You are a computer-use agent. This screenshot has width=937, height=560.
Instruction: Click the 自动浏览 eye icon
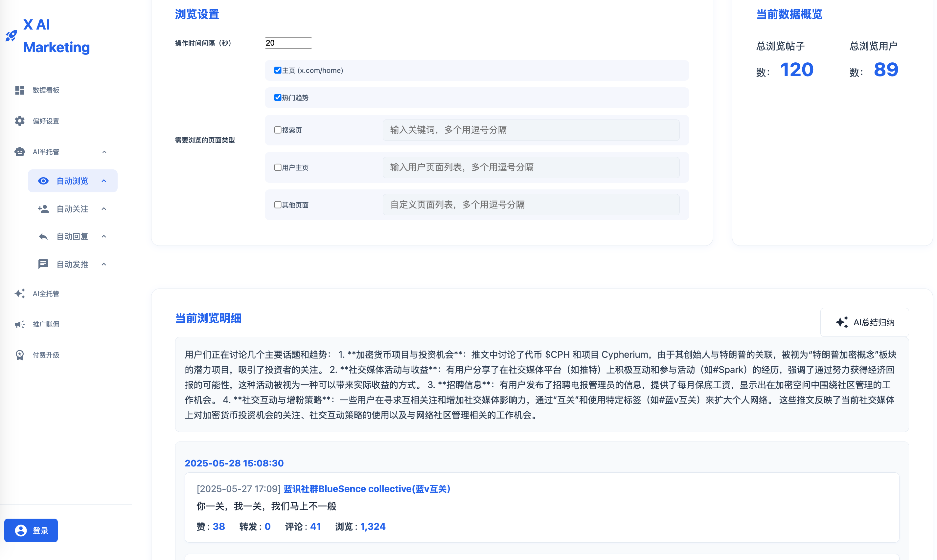[x=43, y=181]
